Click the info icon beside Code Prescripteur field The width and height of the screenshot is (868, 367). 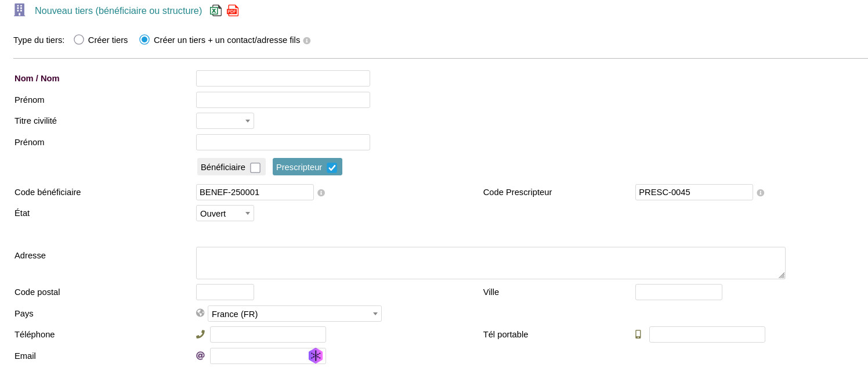(760, 193)
